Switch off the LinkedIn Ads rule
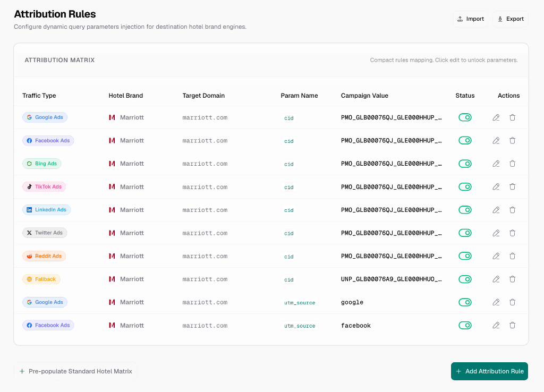The width and height of the screenshot is (544, 392). point(465,210)
